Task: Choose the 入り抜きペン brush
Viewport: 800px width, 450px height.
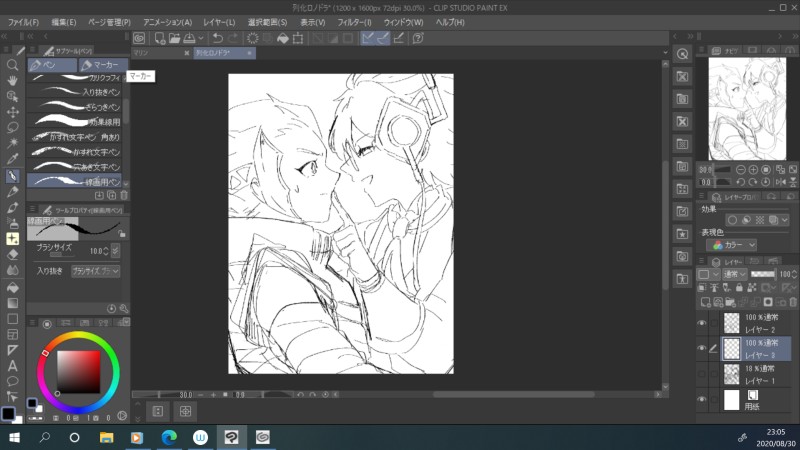Action: click(x=74, y=92)
